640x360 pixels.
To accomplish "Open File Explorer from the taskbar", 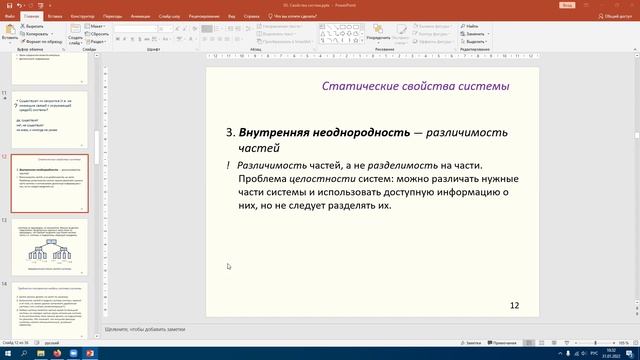I will tap(41, 353).
